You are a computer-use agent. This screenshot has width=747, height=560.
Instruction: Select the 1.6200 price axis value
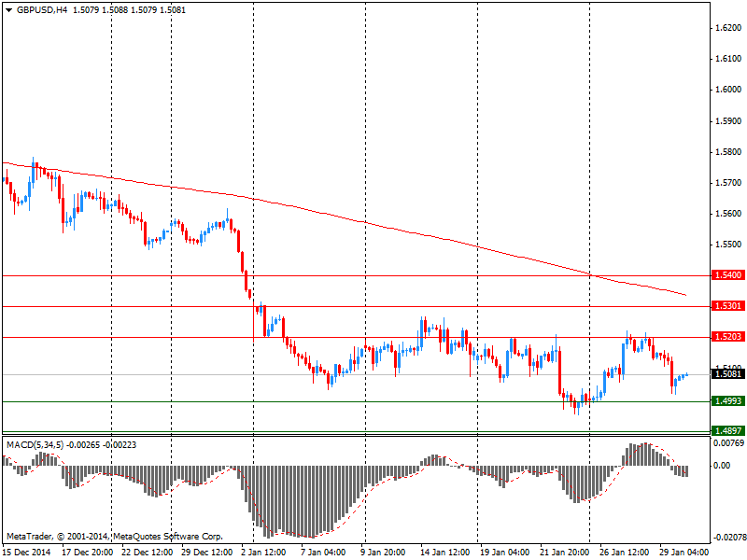[x=728, y=28]
